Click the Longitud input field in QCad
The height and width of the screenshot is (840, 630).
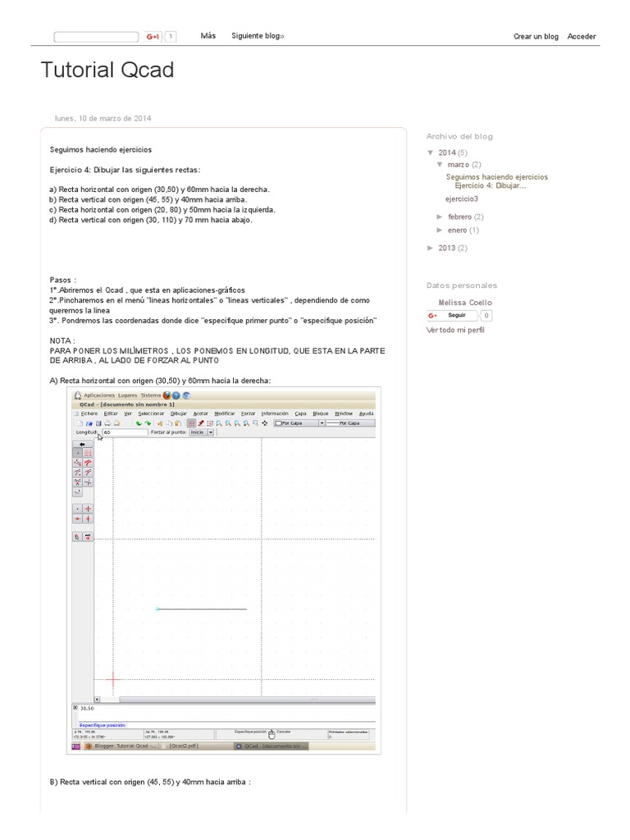(125, 432)
